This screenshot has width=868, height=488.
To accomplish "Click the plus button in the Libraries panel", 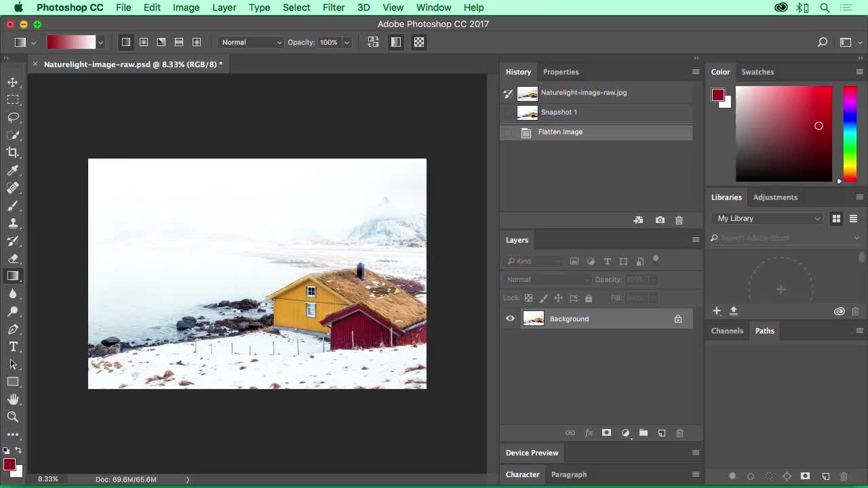I will tap(717, 310).
